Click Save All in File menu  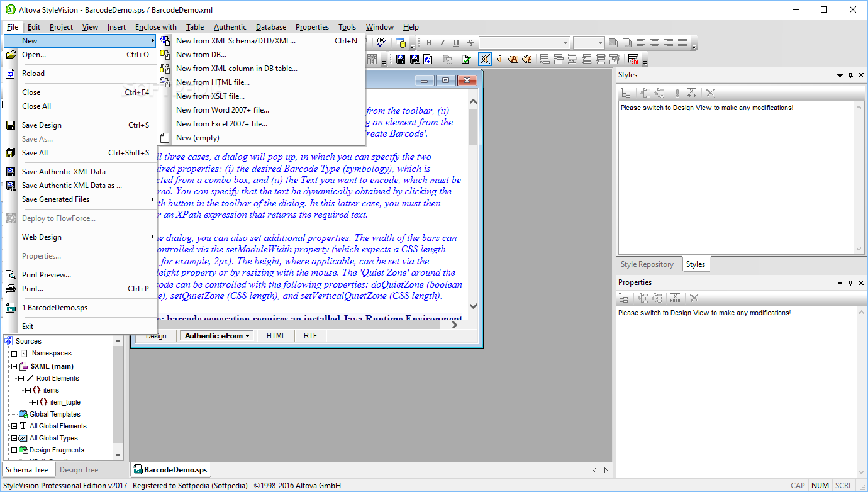coord(80,153)
